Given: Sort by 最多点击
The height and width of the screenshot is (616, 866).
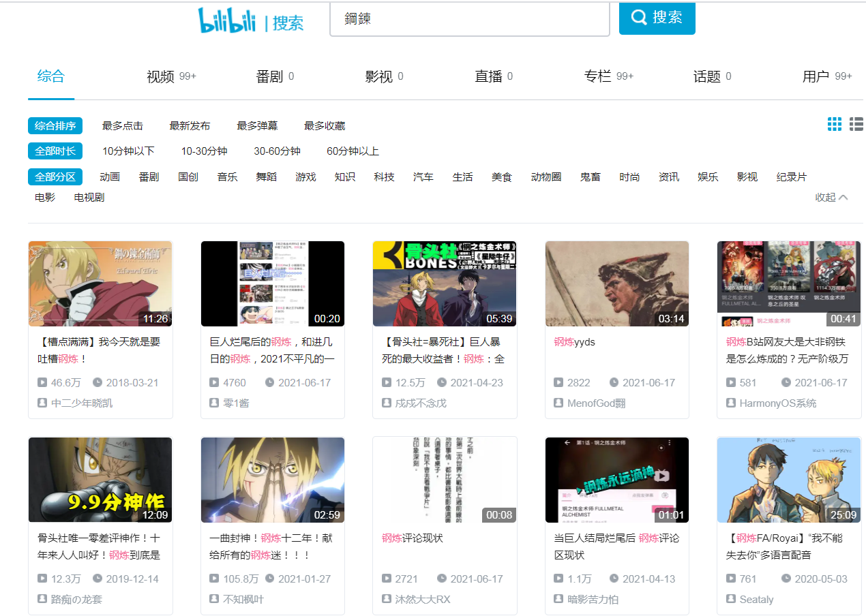Looking at the screenshot, I should pyautogui.click(x=123, y=126).
